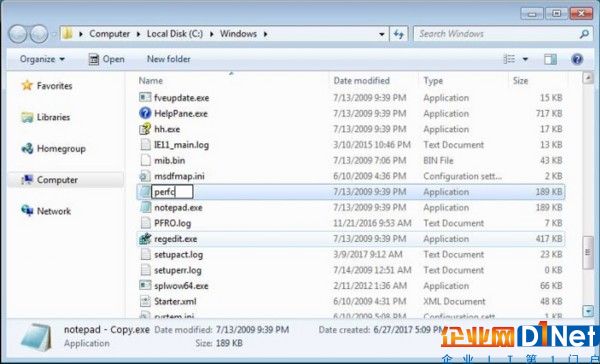Select the notepad.exe file name
Viewport: 600px width, 364px height.
[x=178, y=207]
